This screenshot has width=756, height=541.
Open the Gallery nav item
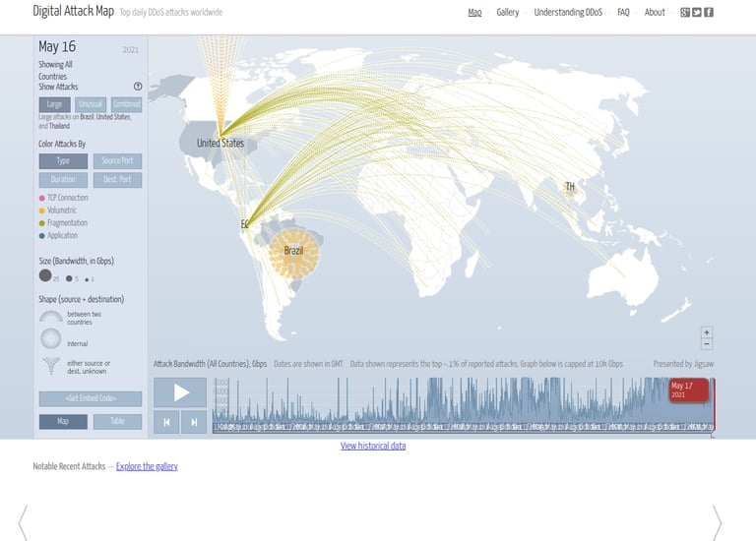[x=508, y=13]
